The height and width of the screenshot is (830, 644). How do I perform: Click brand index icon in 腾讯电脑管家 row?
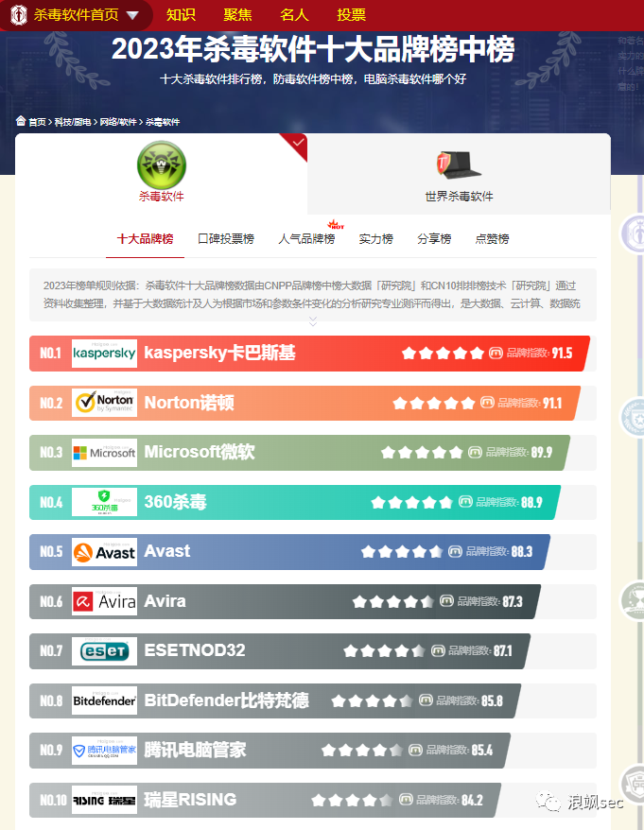point(416,750)
